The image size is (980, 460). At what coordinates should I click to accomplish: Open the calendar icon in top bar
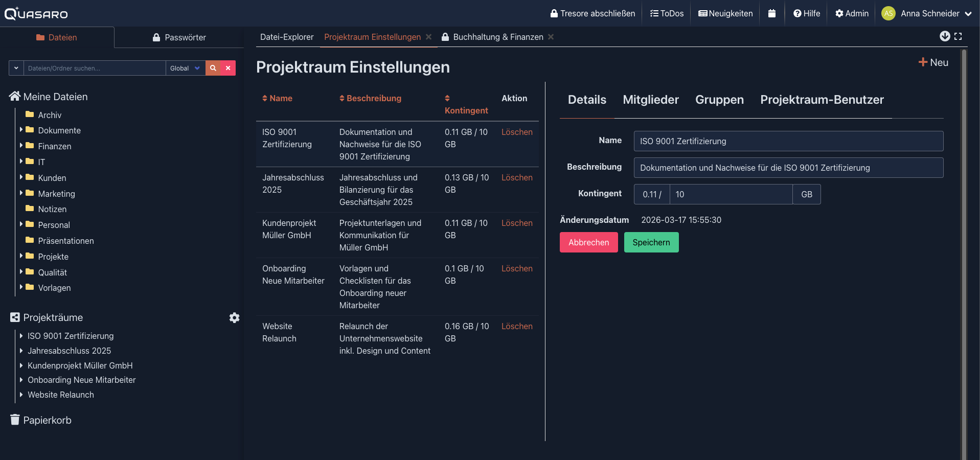pos(772,13)
